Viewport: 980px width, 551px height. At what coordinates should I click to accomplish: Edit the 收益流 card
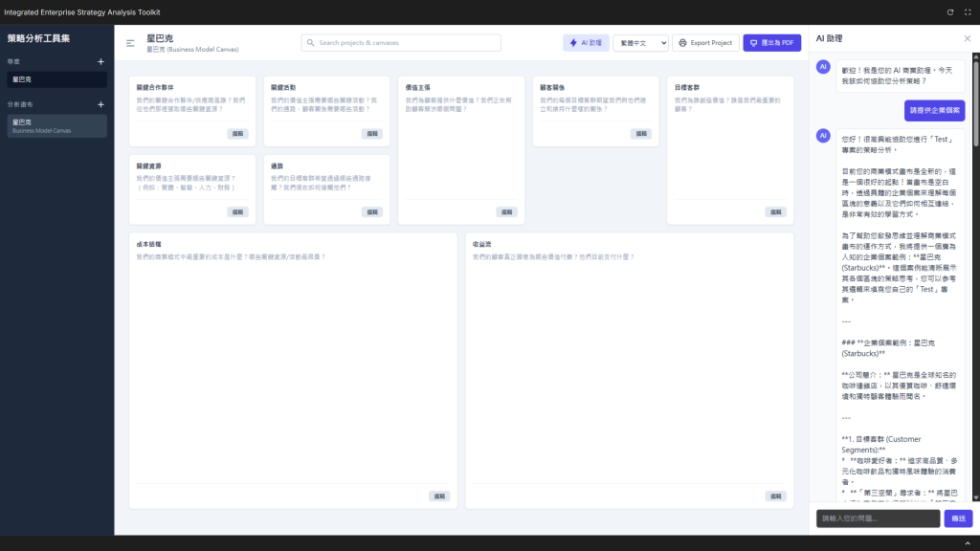[x=775, y=496]
